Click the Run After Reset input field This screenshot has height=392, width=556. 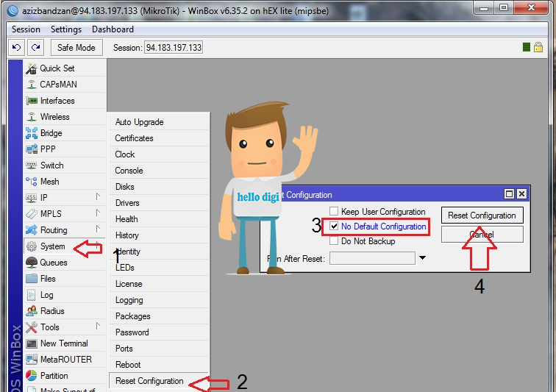click(x=372, y=258)
